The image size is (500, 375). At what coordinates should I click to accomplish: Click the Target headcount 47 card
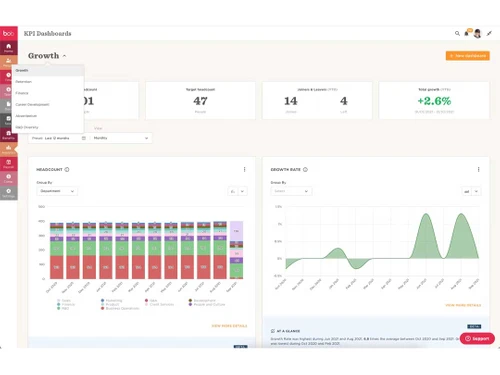pos(200,101)
